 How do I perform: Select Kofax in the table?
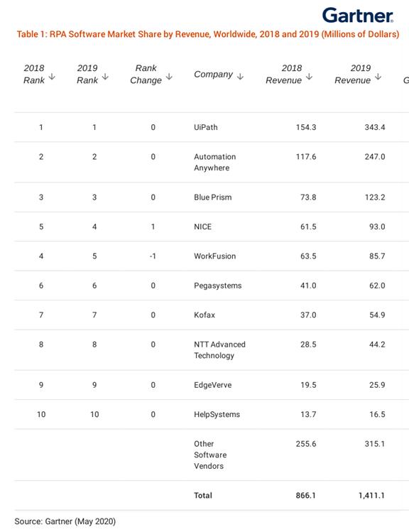204,315
